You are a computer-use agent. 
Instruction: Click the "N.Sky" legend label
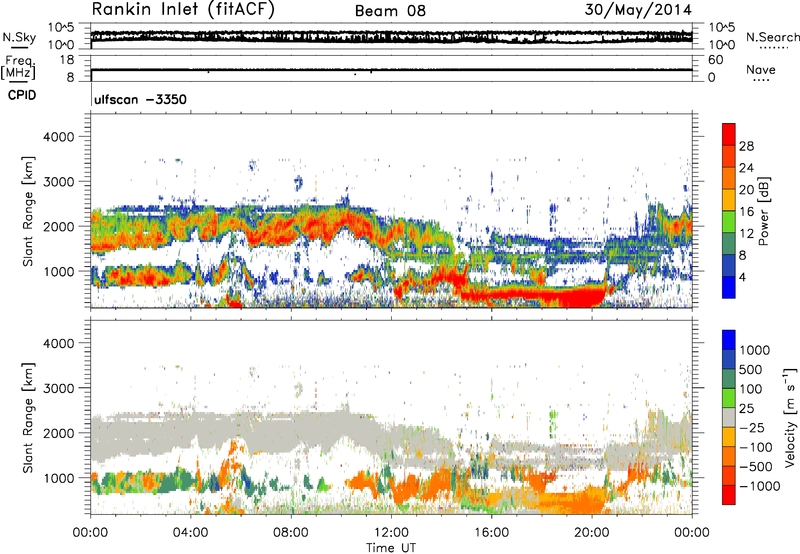point(19,37)
